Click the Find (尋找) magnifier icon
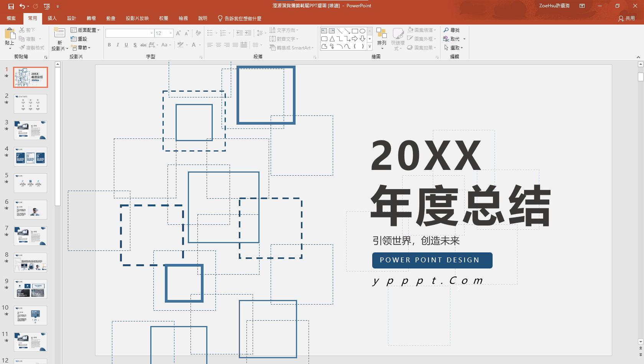This screenshot has width=644, height=364. pos(446,30)
